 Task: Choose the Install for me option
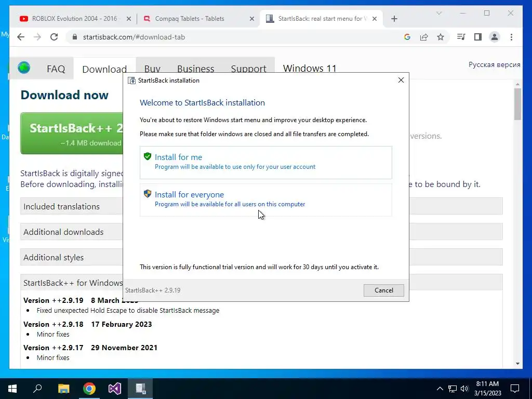265,163
